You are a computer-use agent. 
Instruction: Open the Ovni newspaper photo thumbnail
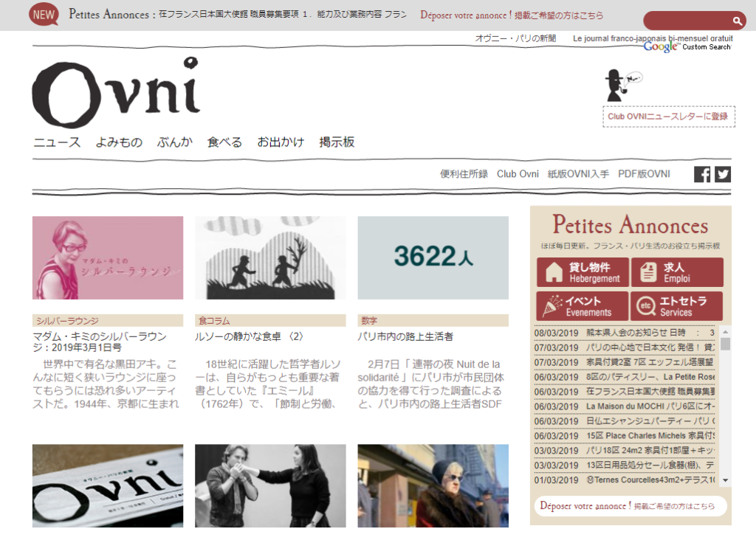[x=108, y=485]
